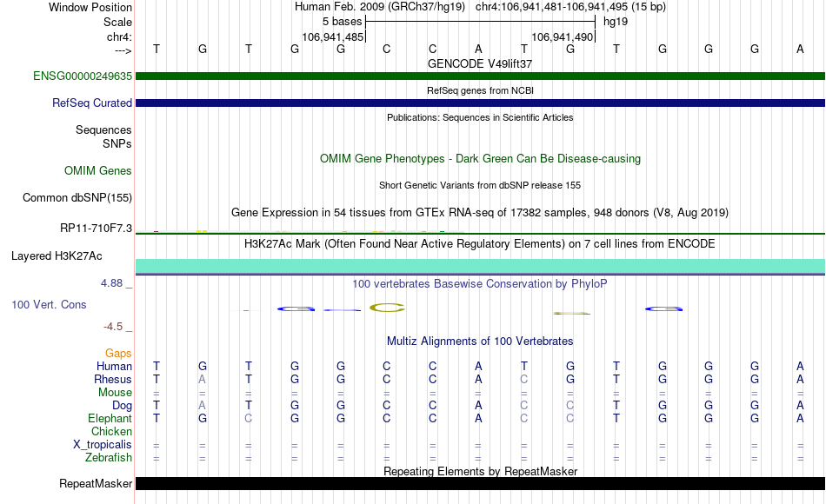This screenshot has height=504, width=826.
Task: Click the 106,941,490 coordinate marker
Action: pyautogui.click(x=563, y=36)
